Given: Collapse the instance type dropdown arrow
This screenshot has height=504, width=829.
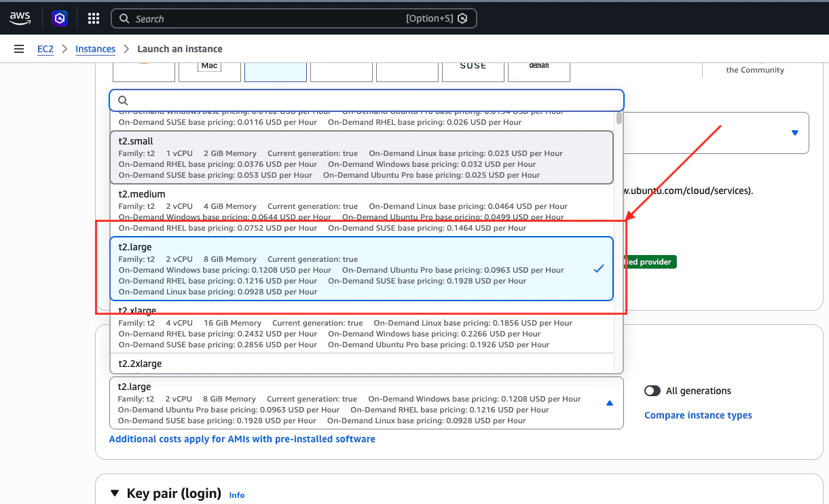Looking at the screenshot, I should click(610, 403).
